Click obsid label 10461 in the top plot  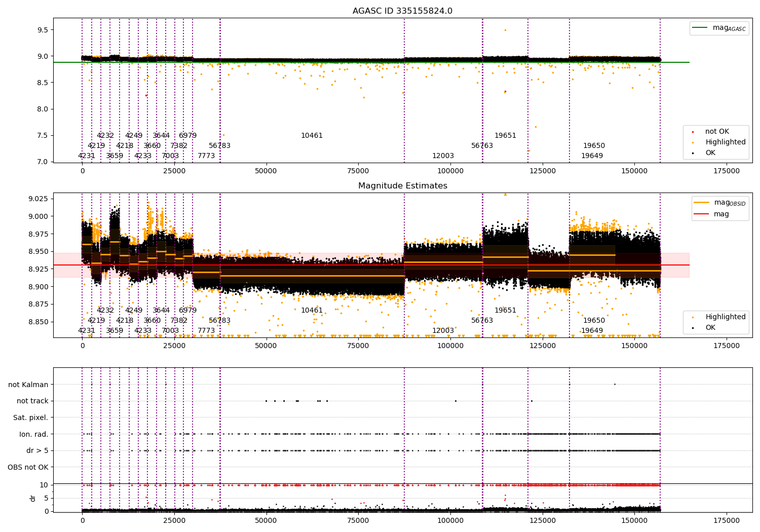312,136
